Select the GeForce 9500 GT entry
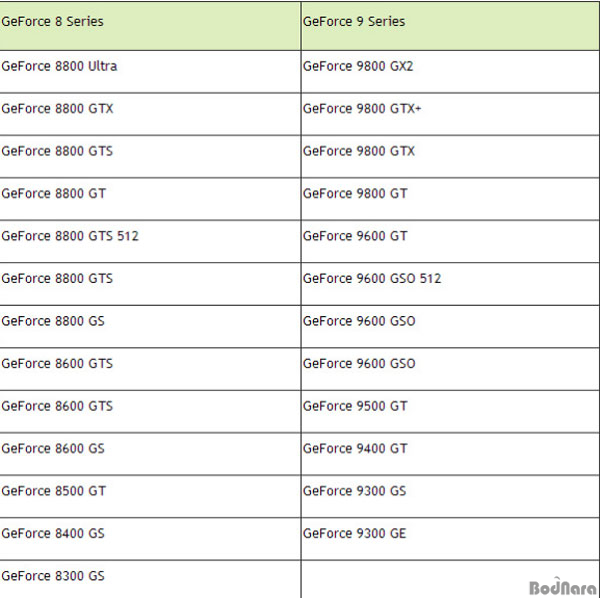The width and height of the screenshot is (600, 598). pos(450,412)
